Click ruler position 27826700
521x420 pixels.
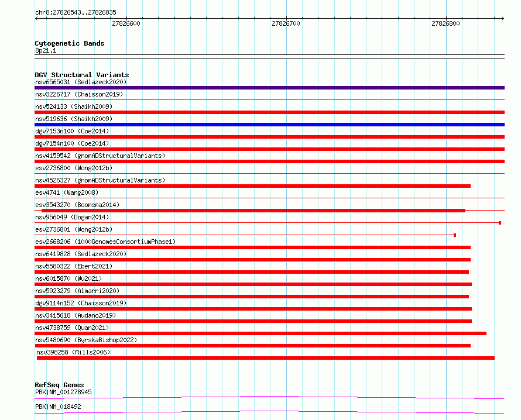(286, 23)
